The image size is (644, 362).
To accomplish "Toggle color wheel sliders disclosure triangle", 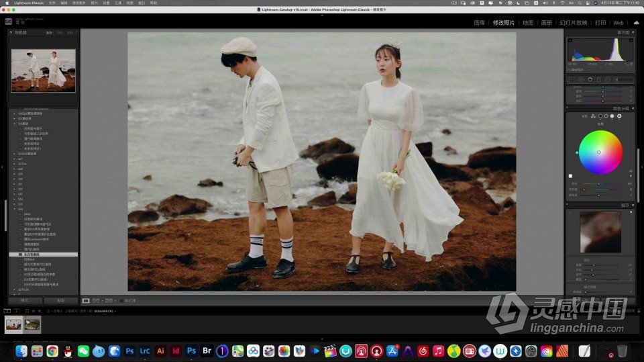I will click(631, 176).
